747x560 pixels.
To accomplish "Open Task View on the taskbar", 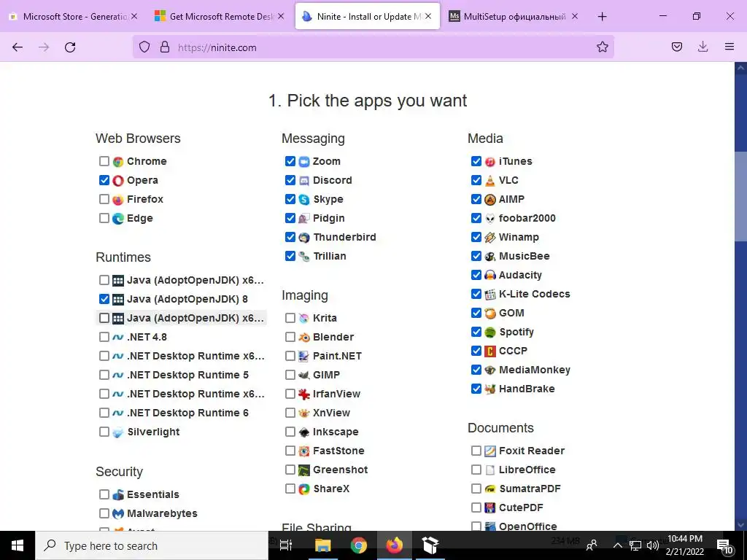I will point(286,545).
